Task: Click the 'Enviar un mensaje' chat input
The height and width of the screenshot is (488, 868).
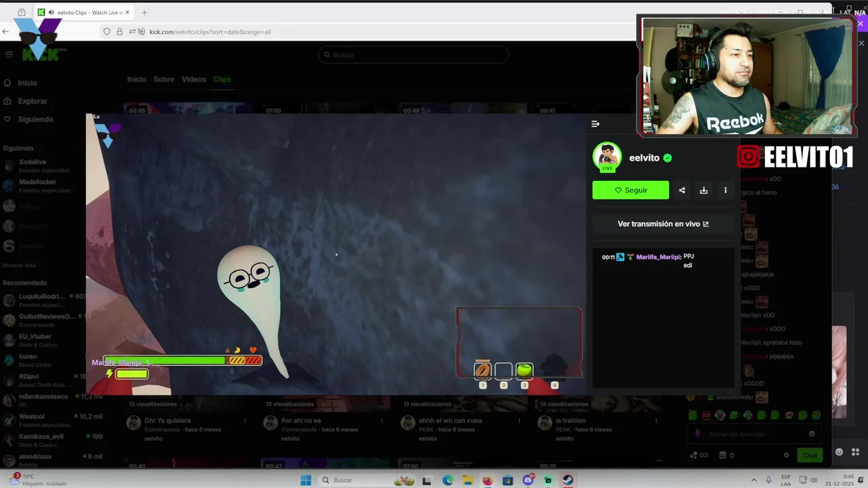Action: (755, 434)
